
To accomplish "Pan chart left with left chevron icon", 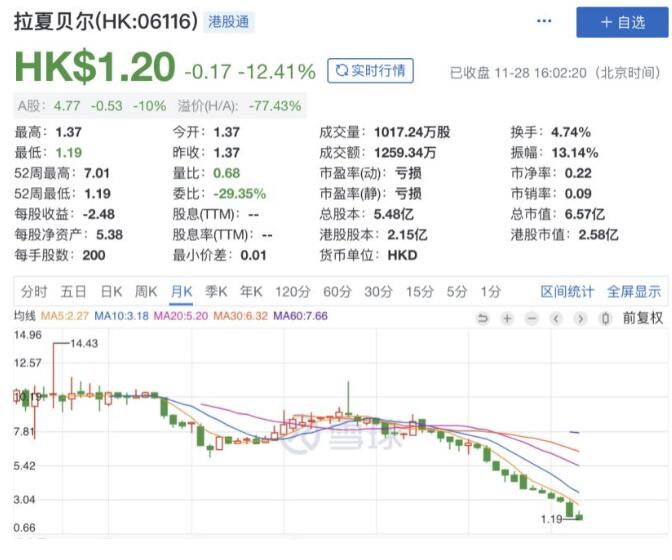I will click(556, 318).
